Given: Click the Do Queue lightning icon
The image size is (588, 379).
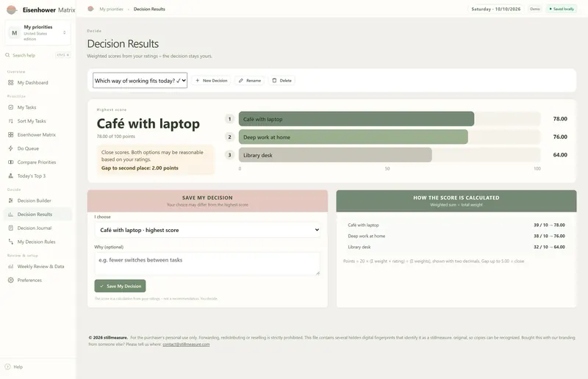Looking at the screenshot, I should 10,148.
